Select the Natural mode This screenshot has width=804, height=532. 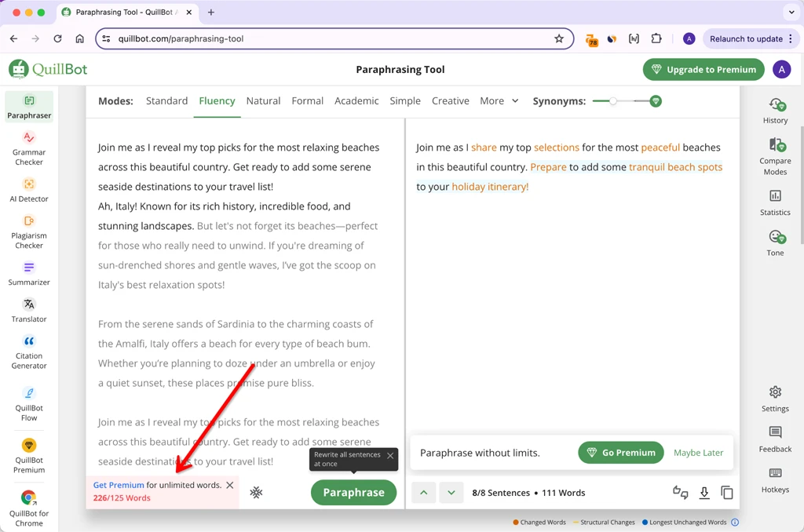[263, 101]
